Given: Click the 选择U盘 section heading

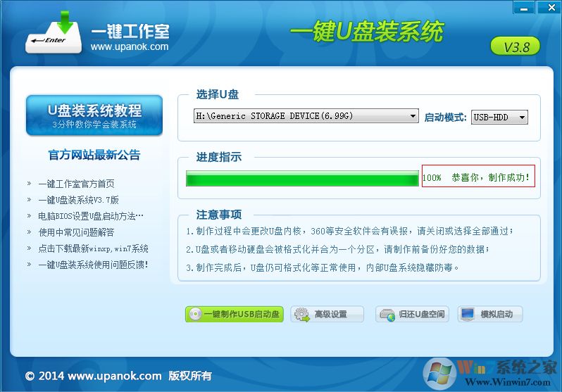Looking at the screenshot, I should point(217,94).
